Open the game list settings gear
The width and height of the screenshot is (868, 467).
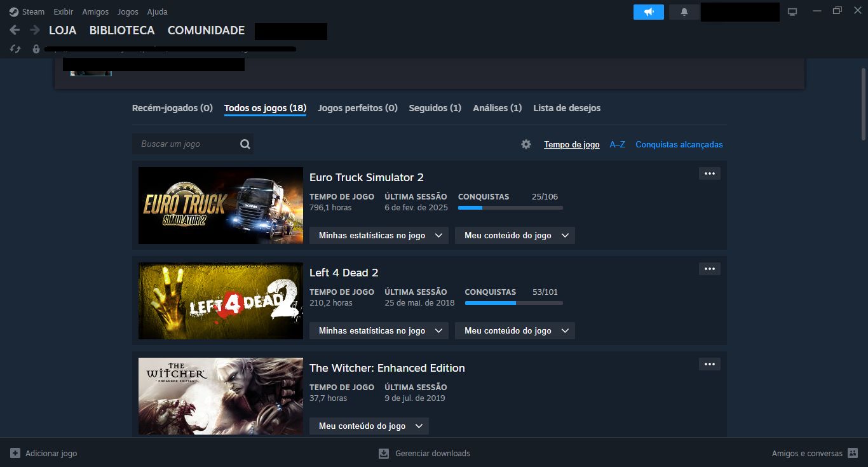tap(526, 144)
